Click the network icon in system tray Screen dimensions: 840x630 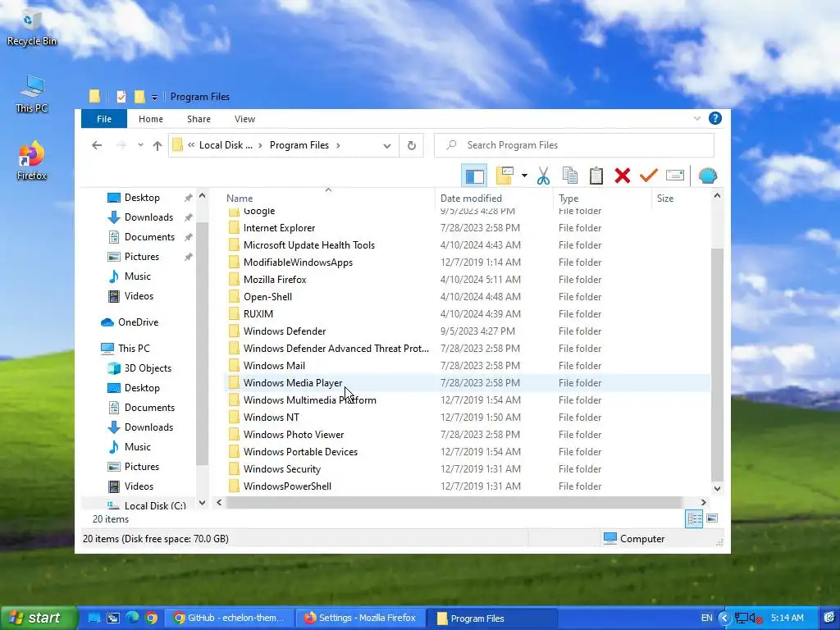point(742,619)
